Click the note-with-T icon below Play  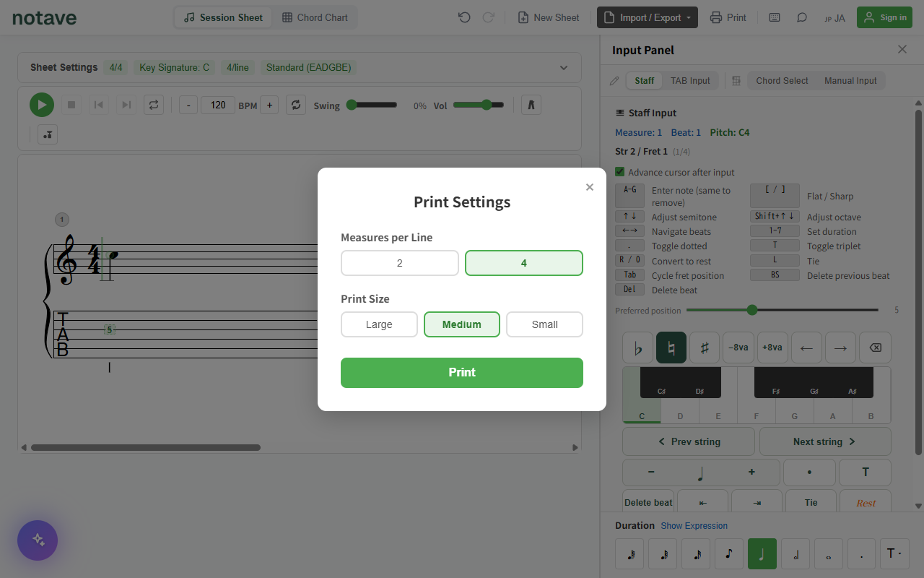coord(48,134)
